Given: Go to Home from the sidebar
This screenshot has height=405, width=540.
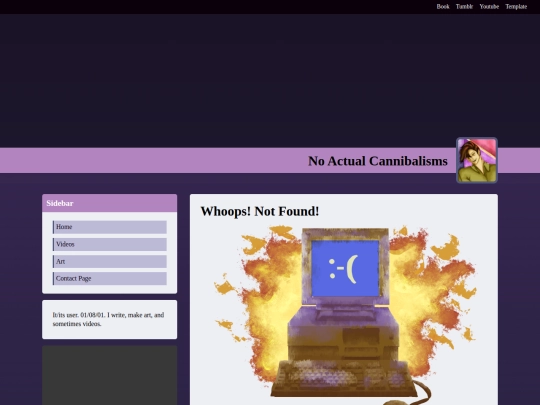Looking at the screenshot, I should point(110,227).
